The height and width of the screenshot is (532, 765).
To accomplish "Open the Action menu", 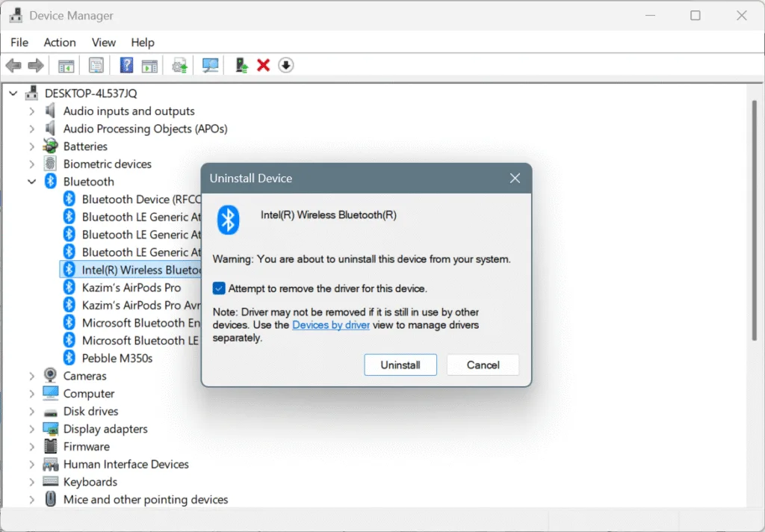I will (x=60, y=43).
